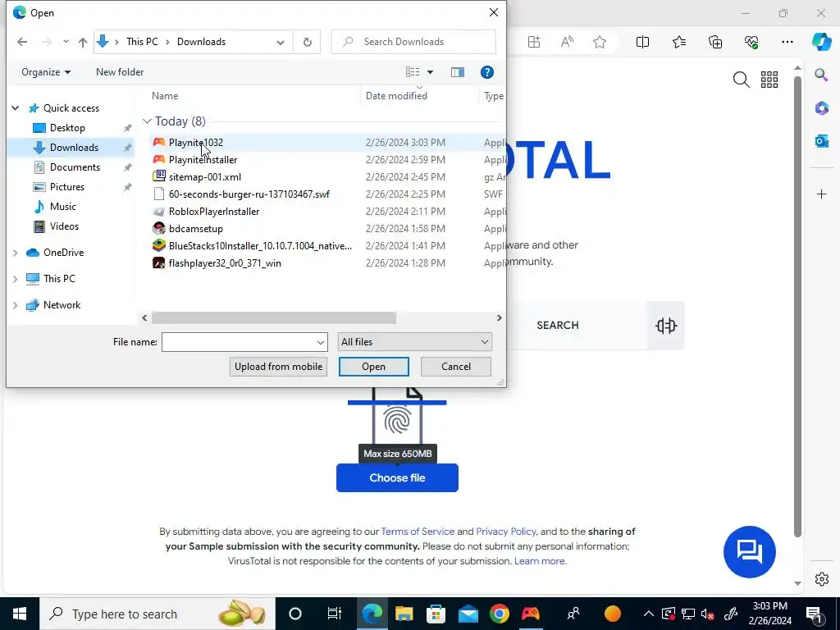Open Chrome from the taskbar
The width and height of the screenshot is (840, 630).
pyautogui.click(x=499, y=614)
